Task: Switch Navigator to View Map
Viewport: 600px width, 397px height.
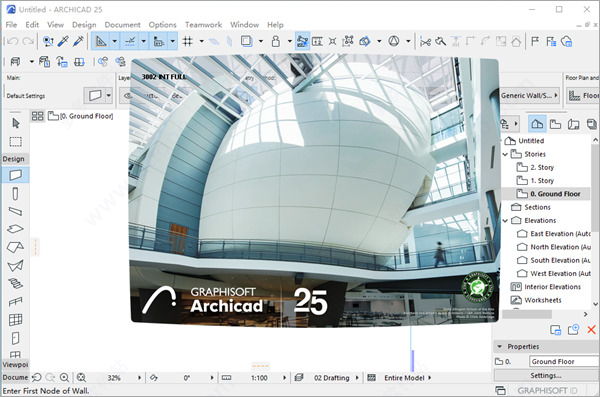Action: click(555, 124)
